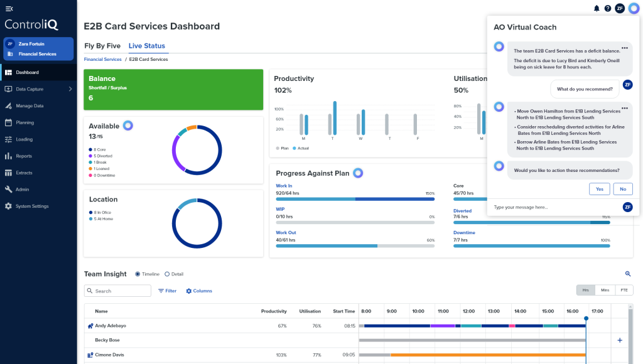Switch units to Mins
Screen dimensions: 643x364
[x=605, y=290]
